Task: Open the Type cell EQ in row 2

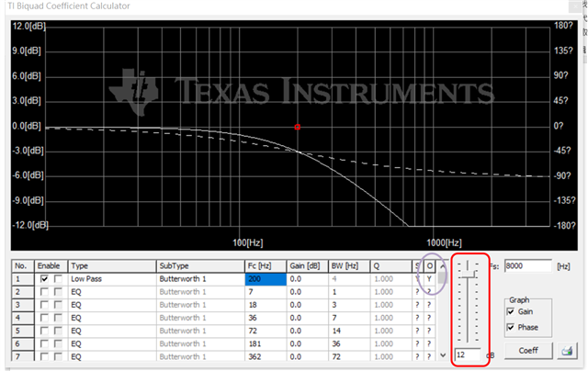Action: [x=112, y=292]
